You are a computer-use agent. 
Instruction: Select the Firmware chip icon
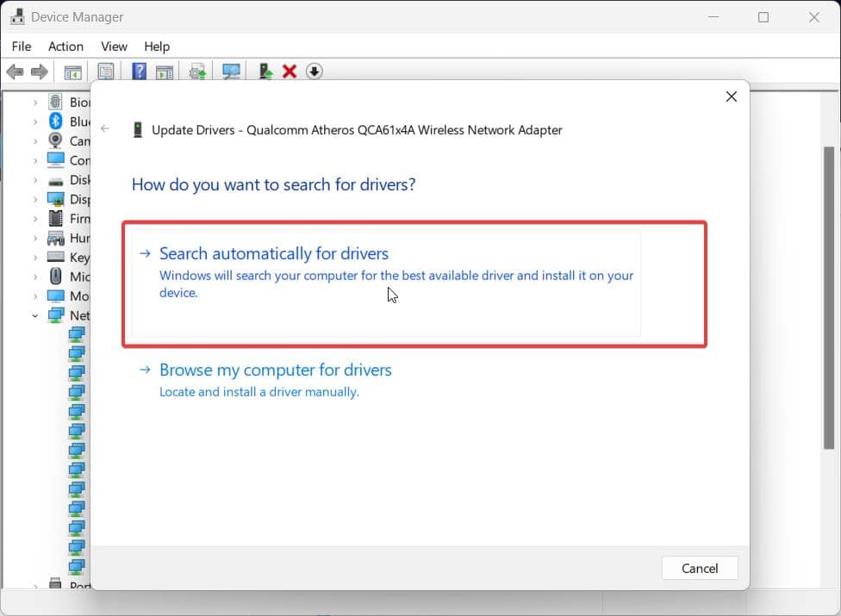(56, 218)
